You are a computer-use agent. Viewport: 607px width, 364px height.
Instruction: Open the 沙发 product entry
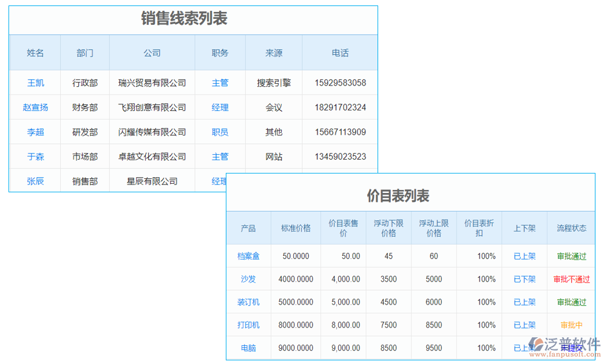click(248, 279)
